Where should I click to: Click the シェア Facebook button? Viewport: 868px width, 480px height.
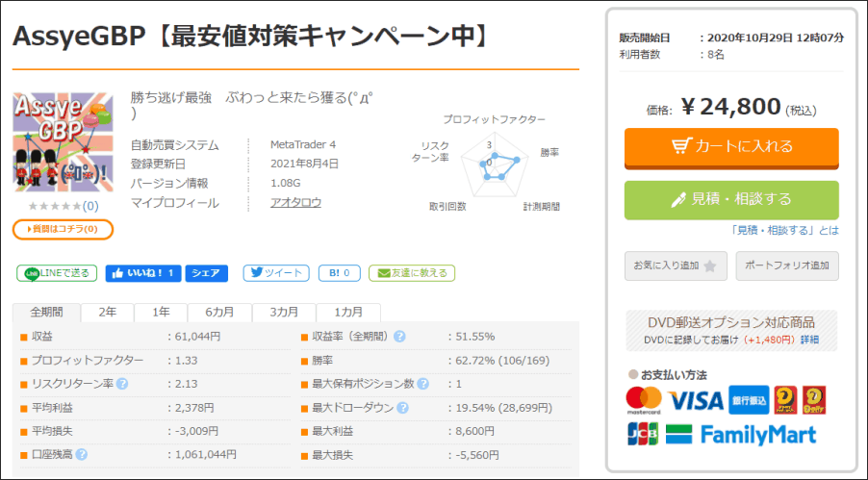[207, 273]
